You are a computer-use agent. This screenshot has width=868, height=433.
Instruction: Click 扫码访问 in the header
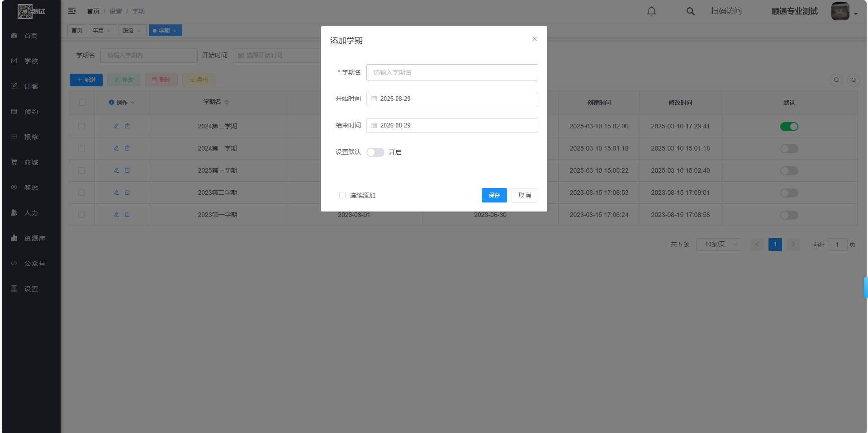click(726, 11)
